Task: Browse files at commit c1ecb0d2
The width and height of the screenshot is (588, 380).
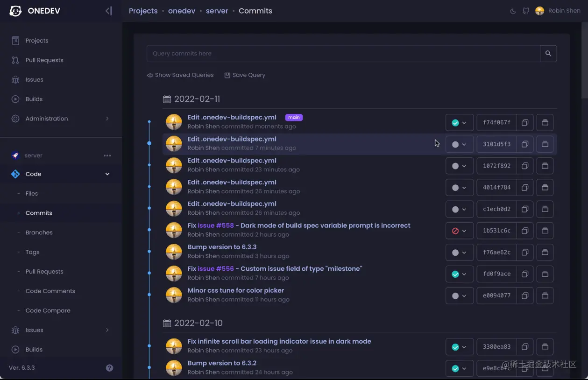Action: pyautogui.click(x=545, y=209)
